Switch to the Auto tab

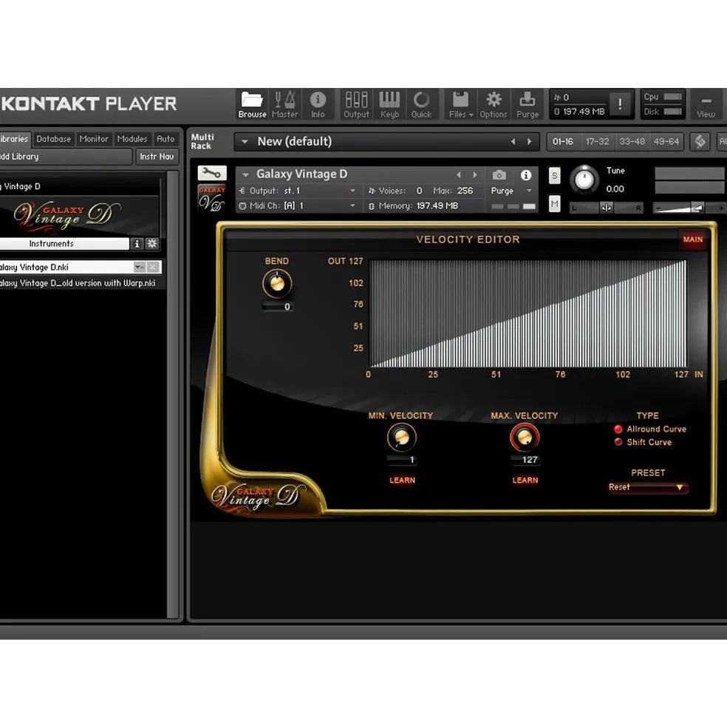click(165, 139)
